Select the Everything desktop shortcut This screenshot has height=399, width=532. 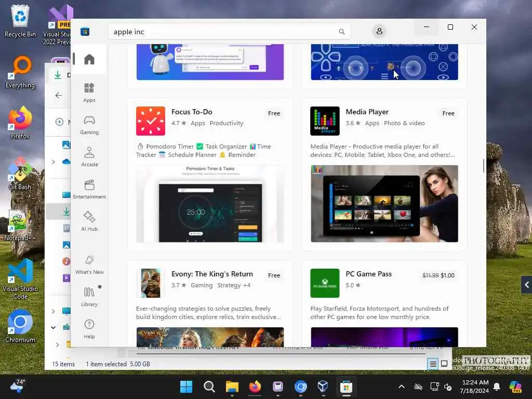(x=20, y=72)
